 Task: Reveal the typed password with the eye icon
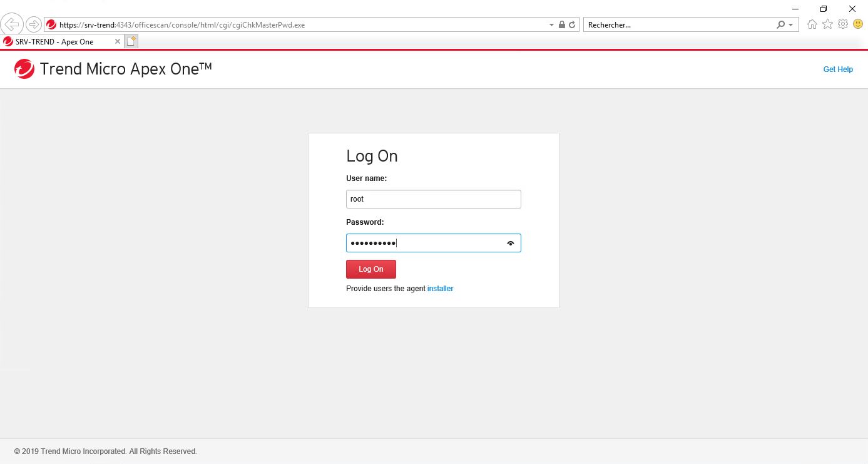point(510,243)
